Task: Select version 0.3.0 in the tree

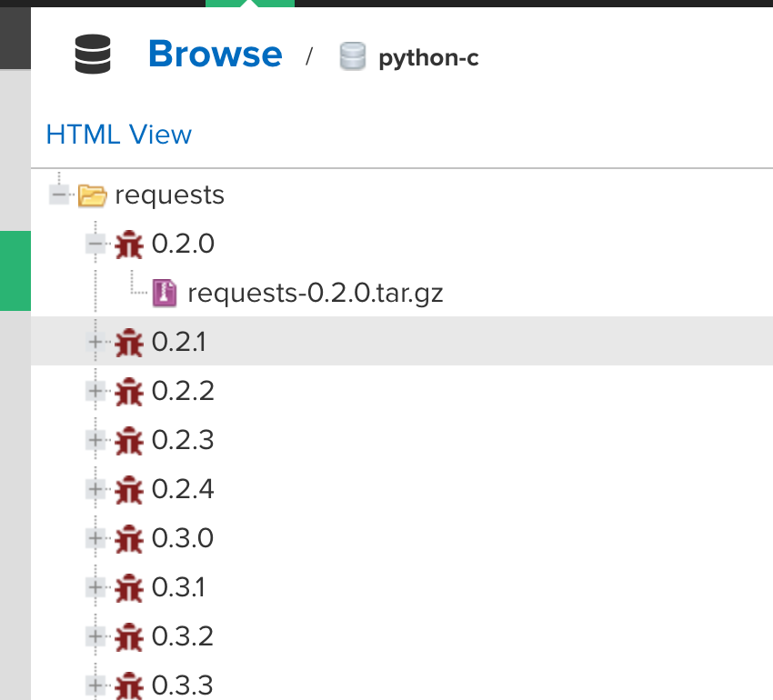Action: point(183,538)
